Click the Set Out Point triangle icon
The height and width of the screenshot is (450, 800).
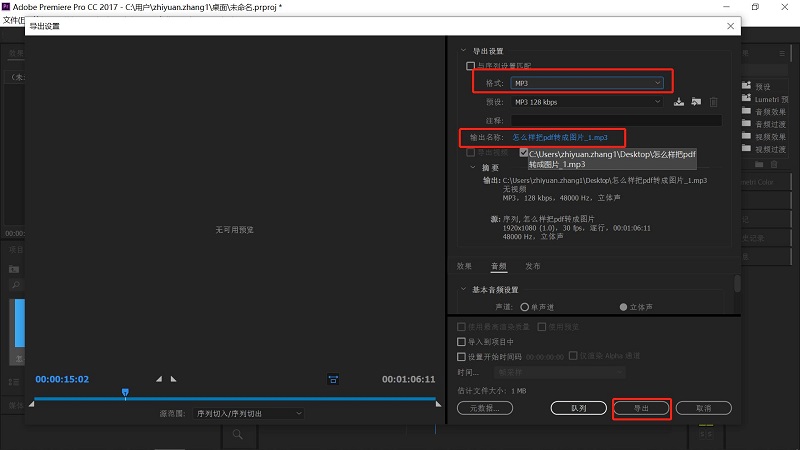pos(173,379)
